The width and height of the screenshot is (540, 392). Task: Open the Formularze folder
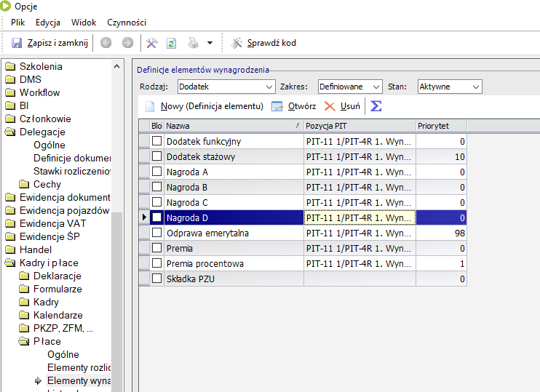coord(51,289)
